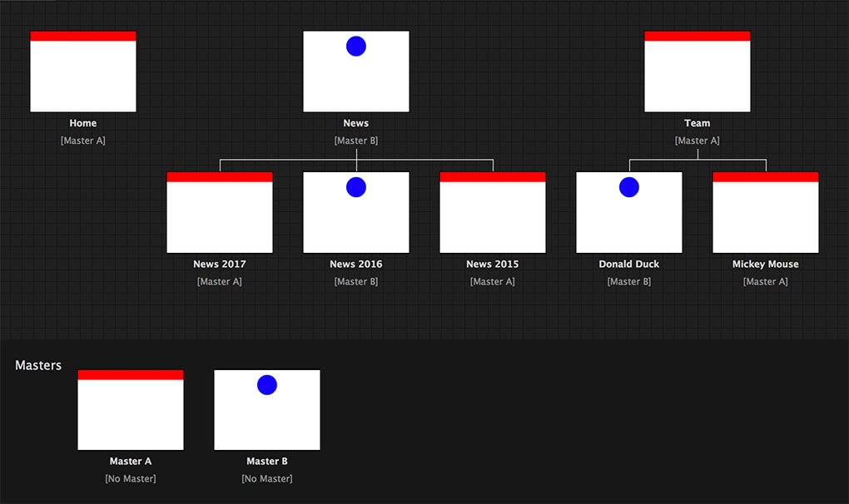Click the [No Master] tag under Master A

[131, 478]
